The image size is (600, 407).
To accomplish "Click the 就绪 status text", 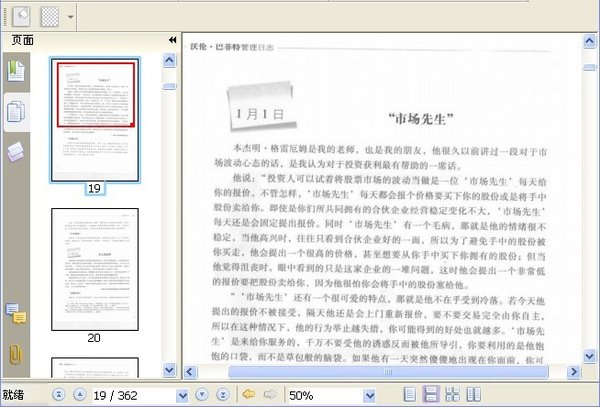I will tap(13, 395).
